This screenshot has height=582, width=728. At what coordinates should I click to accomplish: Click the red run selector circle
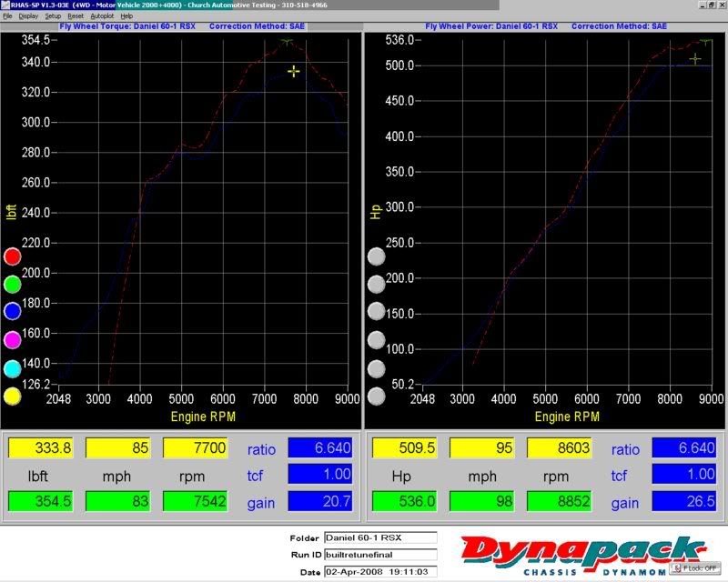(x=12, y=256)
